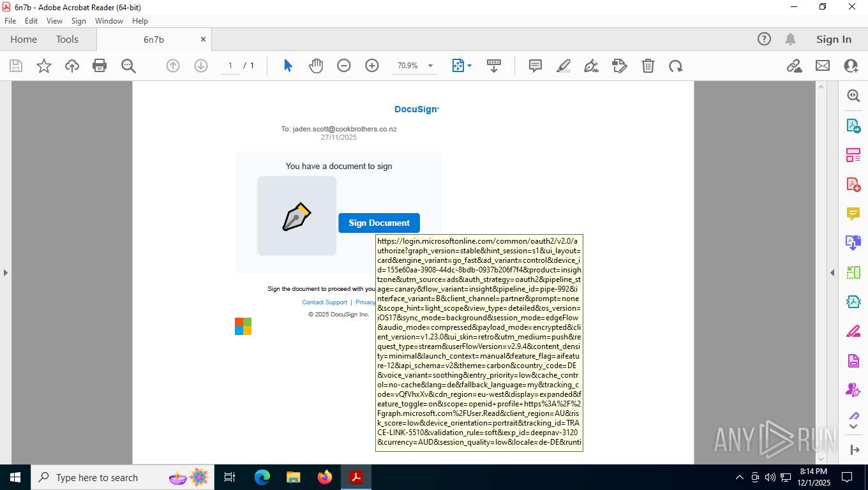The height and width of the screenshot is (490, 868).
Task: Activate the Hand pan tool
Action: [x=316, y=66]
